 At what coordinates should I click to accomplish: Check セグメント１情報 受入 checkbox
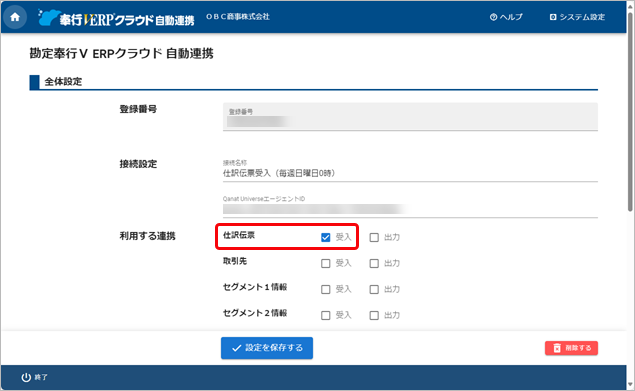coord(326,289)
